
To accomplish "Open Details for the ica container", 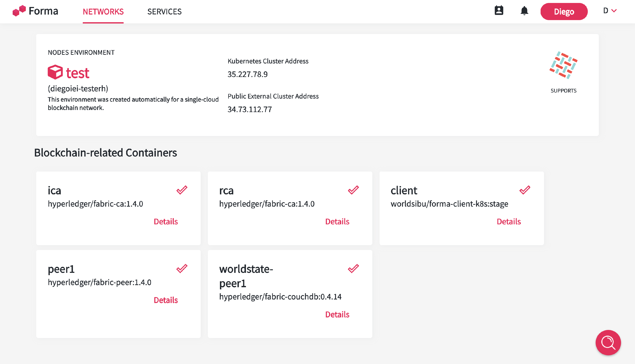I will tap(166, 221).
